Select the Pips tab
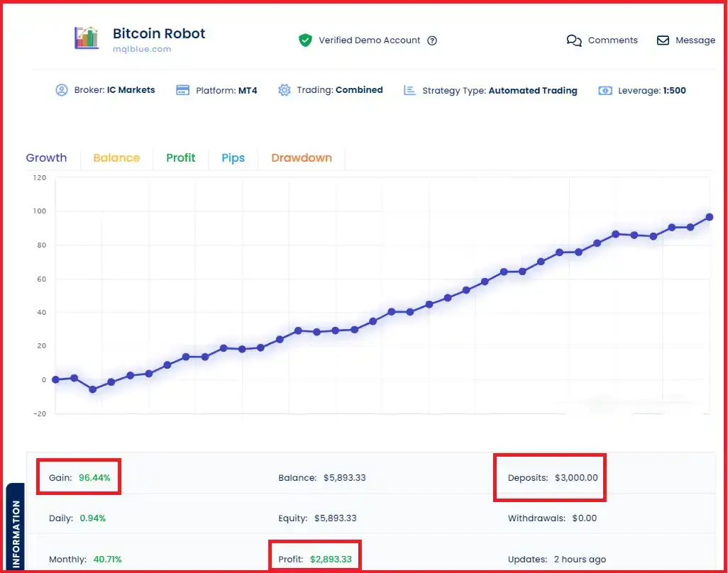 [x=233, y=158]
